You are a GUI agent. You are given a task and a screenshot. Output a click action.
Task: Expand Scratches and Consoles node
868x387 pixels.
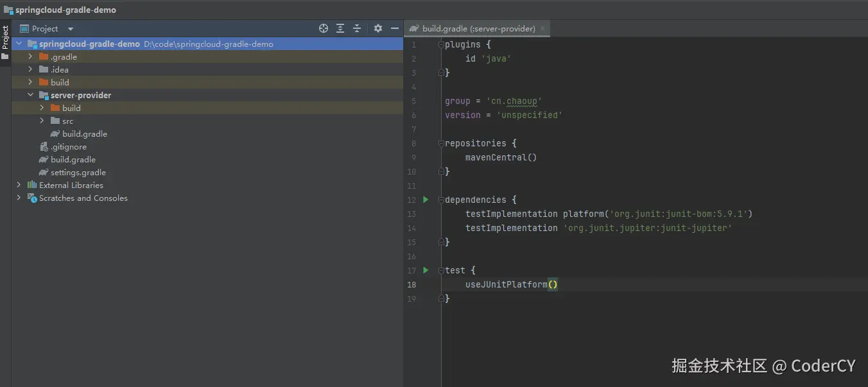click(19, 198)
